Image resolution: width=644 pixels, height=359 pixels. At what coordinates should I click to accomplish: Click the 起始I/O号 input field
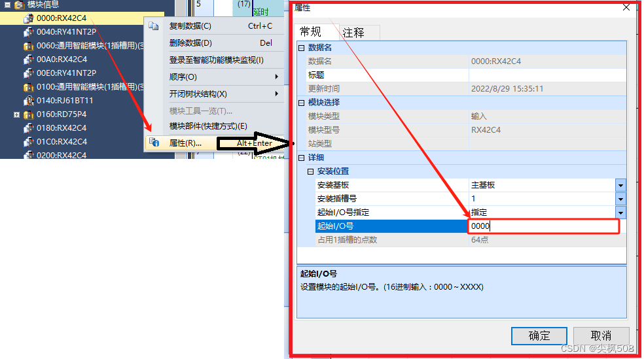[x=543, y=226]
